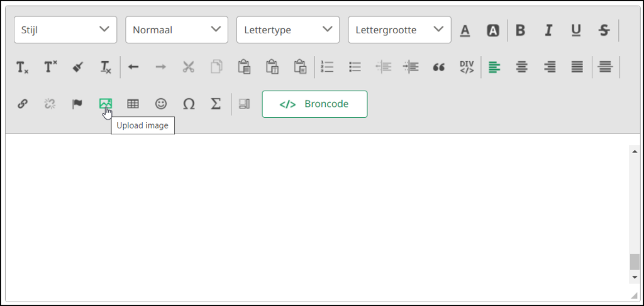The width and height of the screenshot is (644, 306).
Task: Center align the text
Action: coord(522,67)
